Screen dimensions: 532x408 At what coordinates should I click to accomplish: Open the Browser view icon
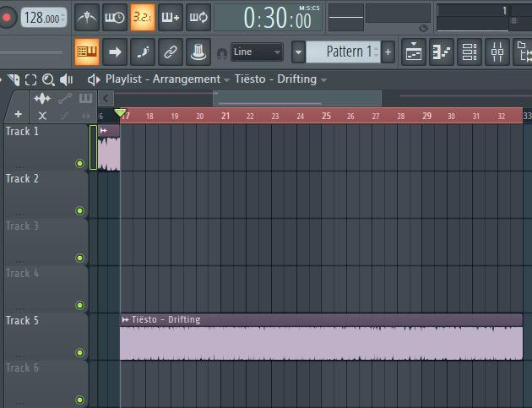click(x=523, y=52)
